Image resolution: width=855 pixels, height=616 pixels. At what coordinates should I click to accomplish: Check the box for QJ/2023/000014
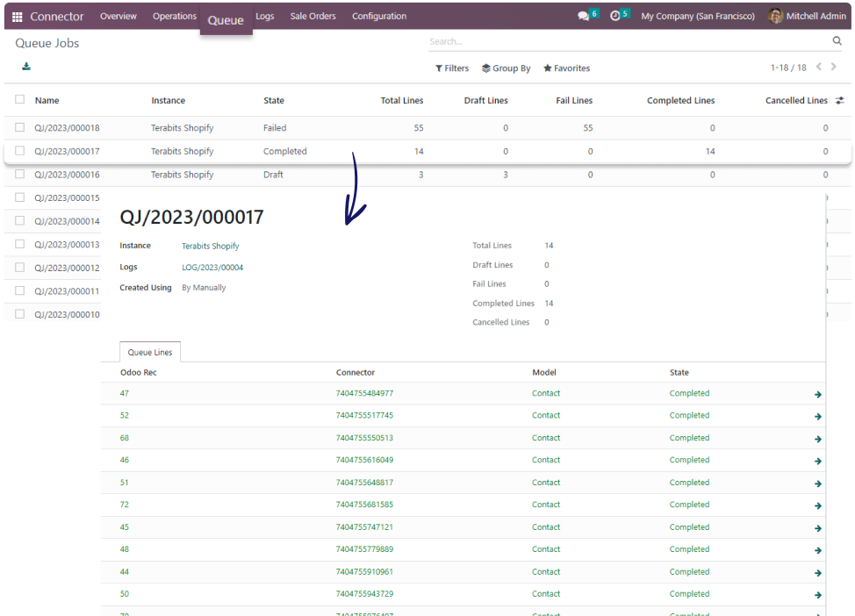20,221
